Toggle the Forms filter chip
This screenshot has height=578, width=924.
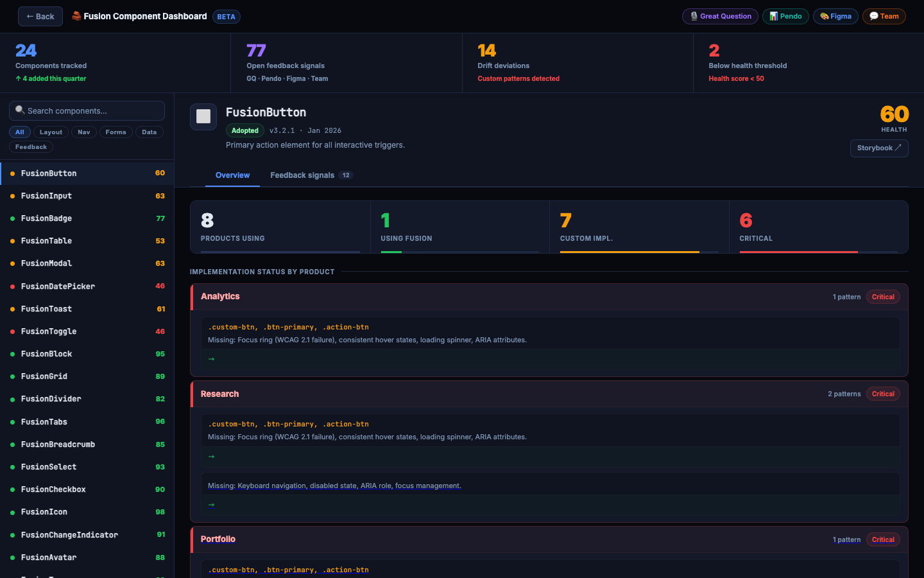116,132
